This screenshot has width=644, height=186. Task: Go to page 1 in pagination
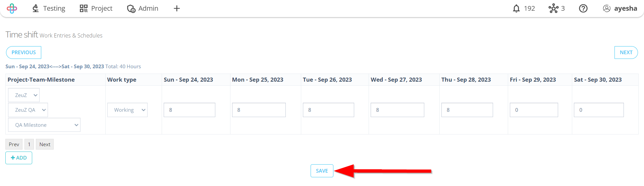tap(29, 144)
